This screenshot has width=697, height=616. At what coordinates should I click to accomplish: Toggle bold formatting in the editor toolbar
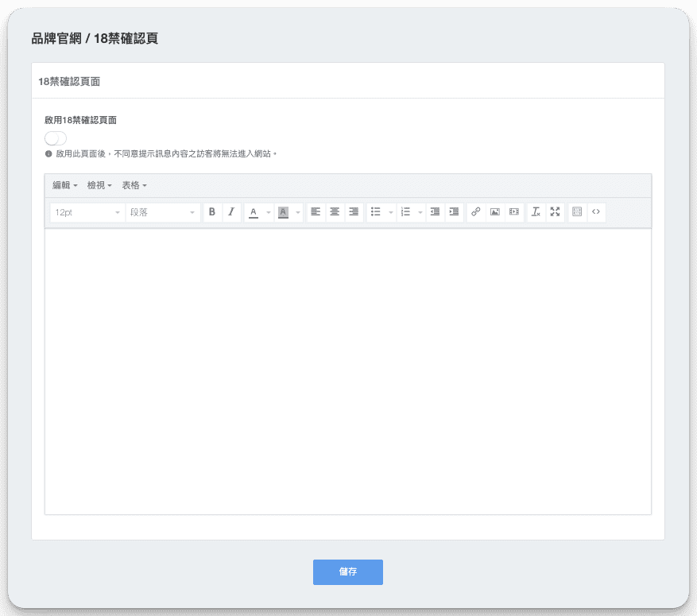211,212
